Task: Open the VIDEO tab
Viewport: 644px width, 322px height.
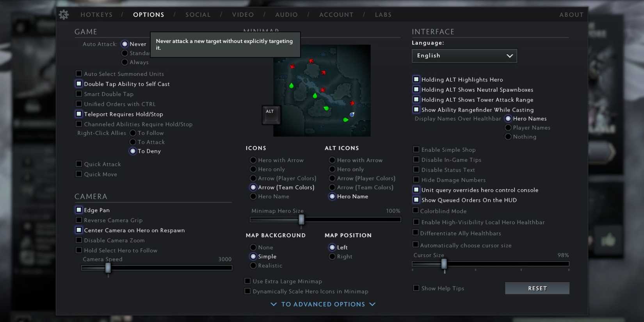Action: tap(243, 15)
